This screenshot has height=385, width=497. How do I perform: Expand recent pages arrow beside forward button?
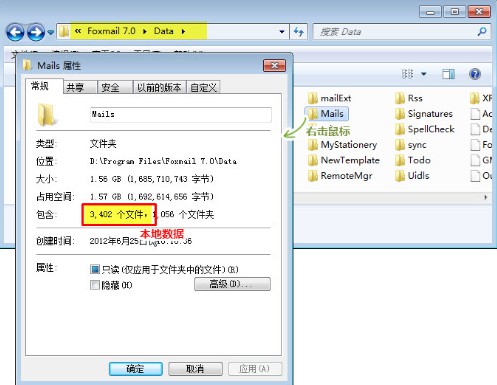click(50, 32)
